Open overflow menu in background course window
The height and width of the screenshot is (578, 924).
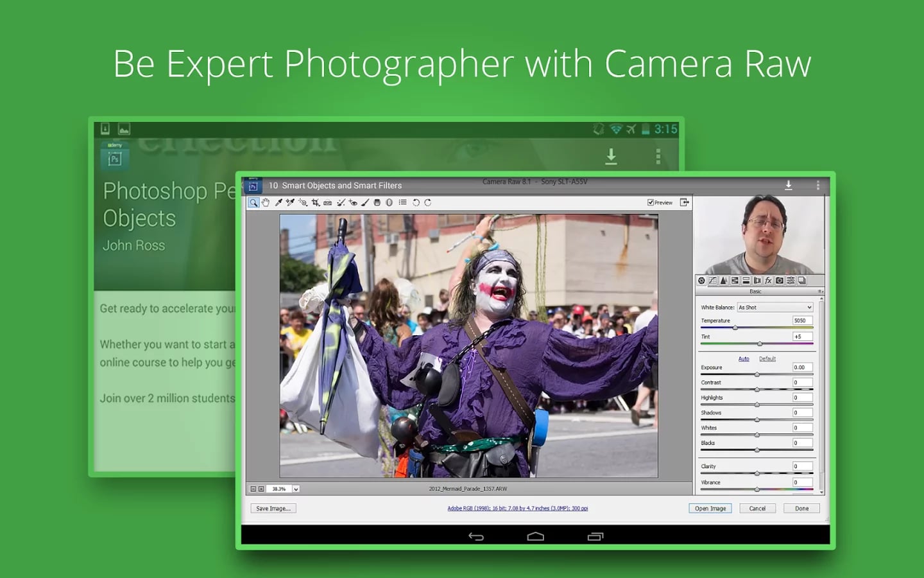pyautogui.click(x=658, y=156)
